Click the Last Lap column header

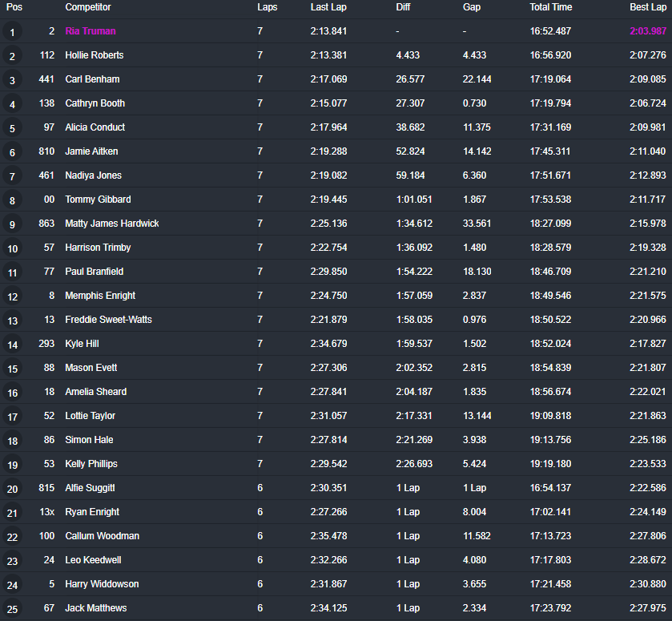pos(328,7)
